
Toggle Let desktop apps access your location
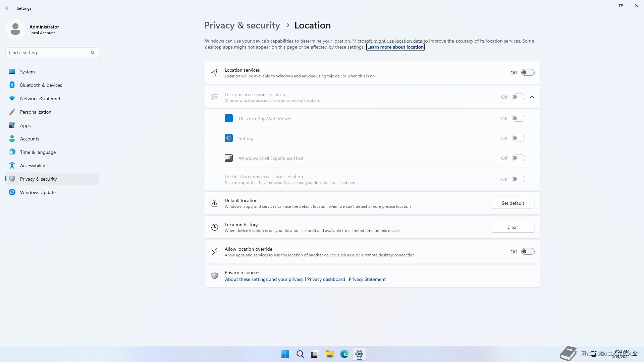click(x=518, y=179)
